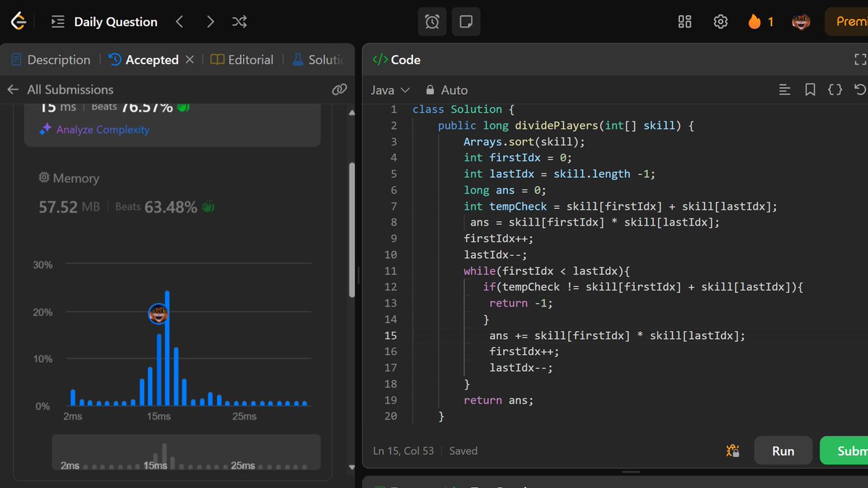
Task: Open the layout grid icon
Action: (x=685, y=22)
